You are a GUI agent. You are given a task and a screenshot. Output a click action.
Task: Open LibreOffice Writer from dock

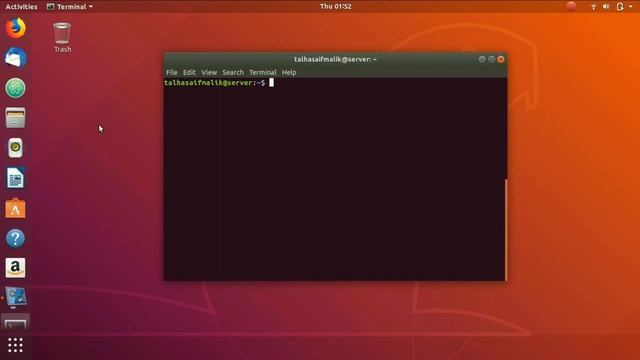coord(16,178)
